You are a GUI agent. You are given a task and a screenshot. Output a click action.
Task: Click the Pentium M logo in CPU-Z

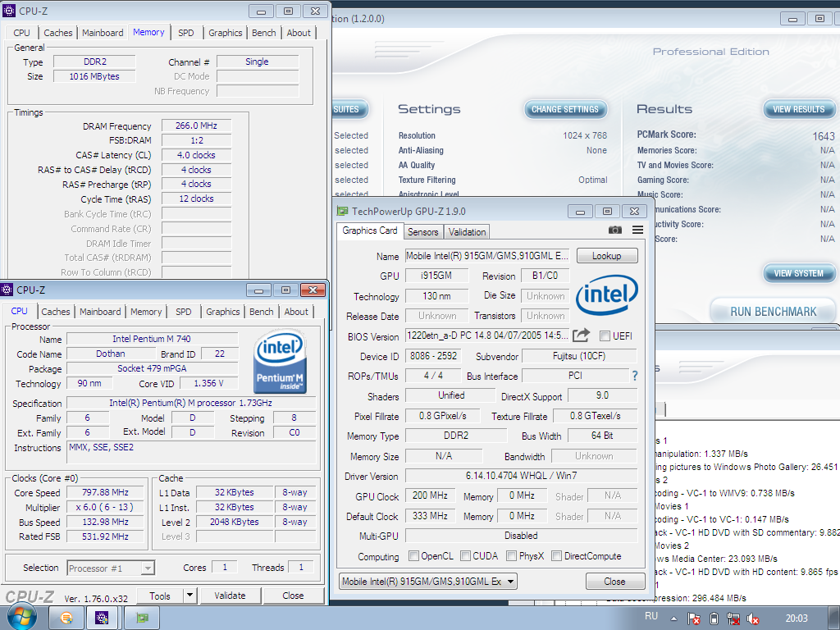click(280, 363)
